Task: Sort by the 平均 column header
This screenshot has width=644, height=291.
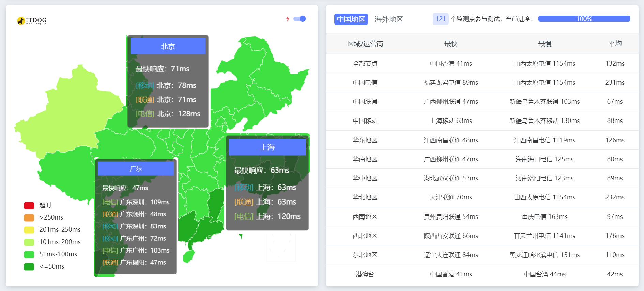Action: tap(615, 44)
